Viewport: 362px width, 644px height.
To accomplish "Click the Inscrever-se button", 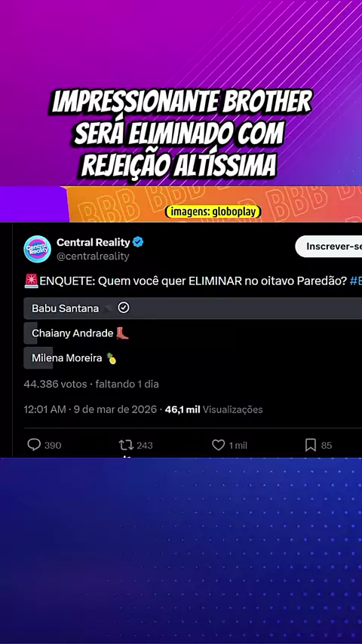I will (330, 247).
